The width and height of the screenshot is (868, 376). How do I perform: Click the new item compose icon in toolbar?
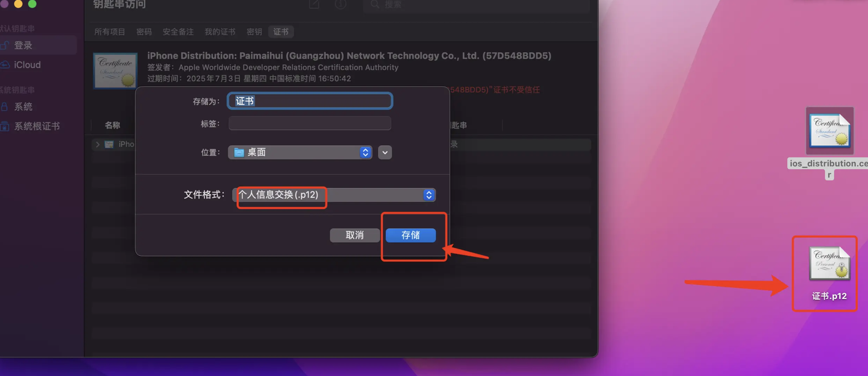pyautogui.click(x=314, y=4)
